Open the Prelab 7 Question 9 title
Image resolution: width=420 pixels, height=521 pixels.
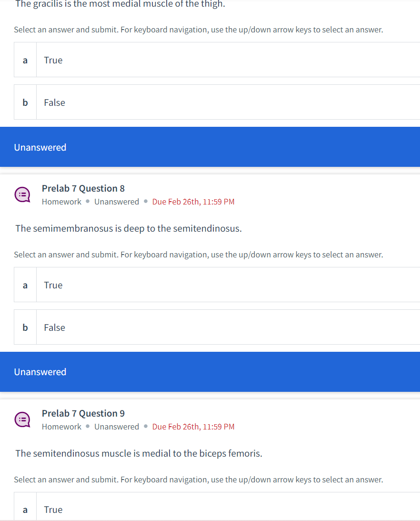[83, 413]
